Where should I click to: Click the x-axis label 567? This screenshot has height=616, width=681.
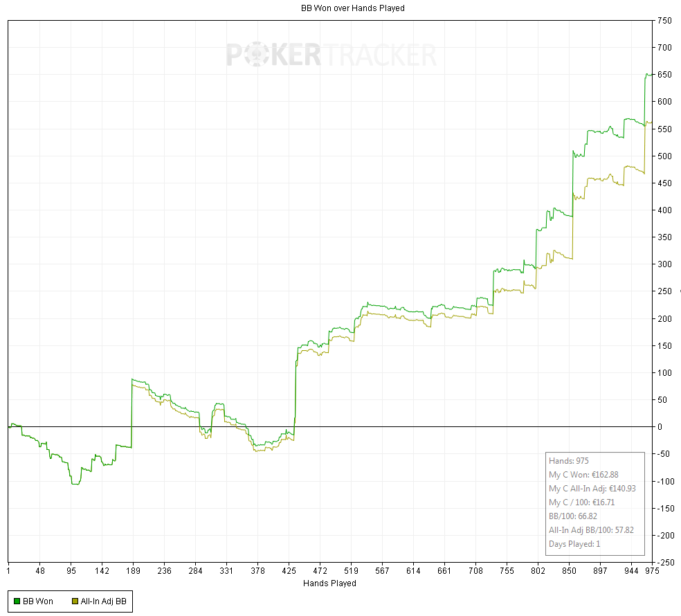click(x=382, y=571)
